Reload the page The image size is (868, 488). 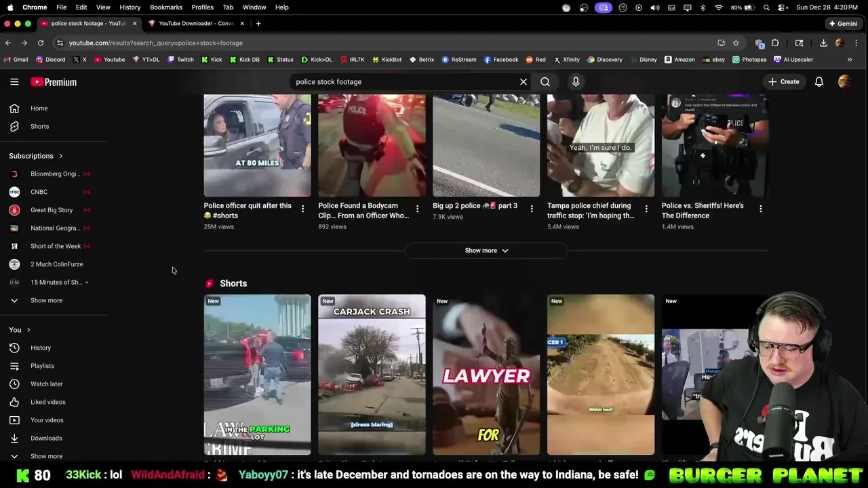pyautogui.click(x=41, y=43)
